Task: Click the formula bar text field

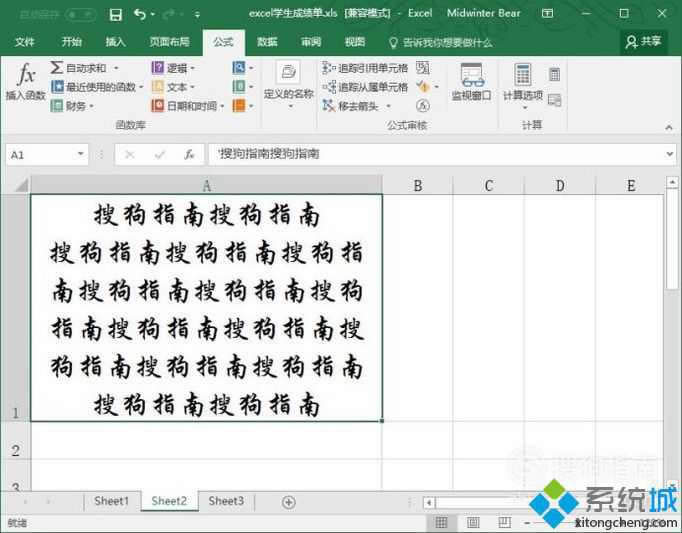Action: point(436,154)
